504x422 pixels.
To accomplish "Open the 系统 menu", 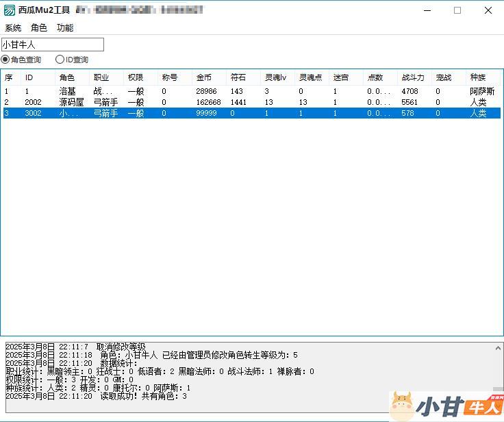I will tap(13, 28).
